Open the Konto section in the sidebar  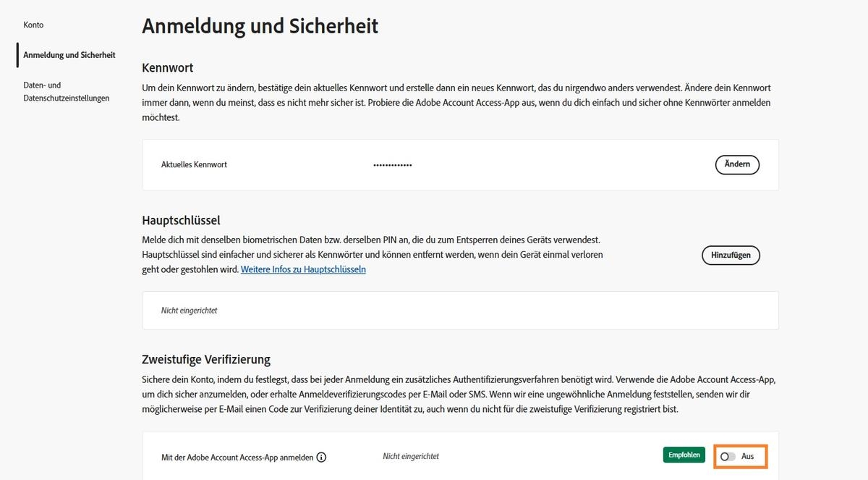33,24
